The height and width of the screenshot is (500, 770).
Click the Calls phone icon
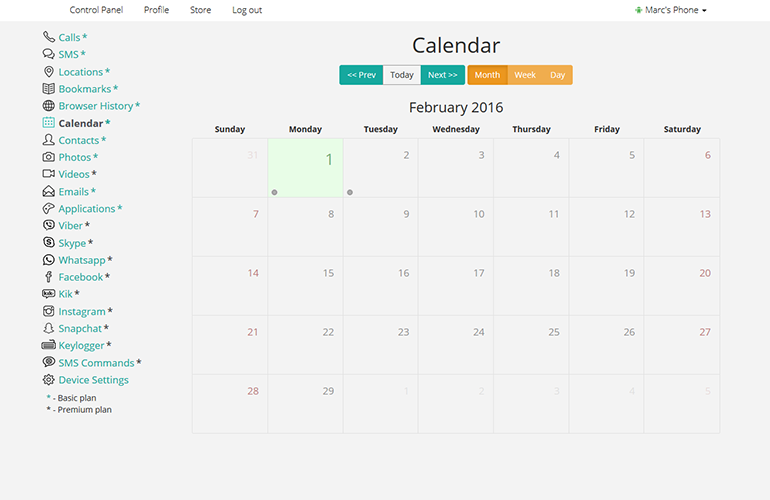(49, 37)
